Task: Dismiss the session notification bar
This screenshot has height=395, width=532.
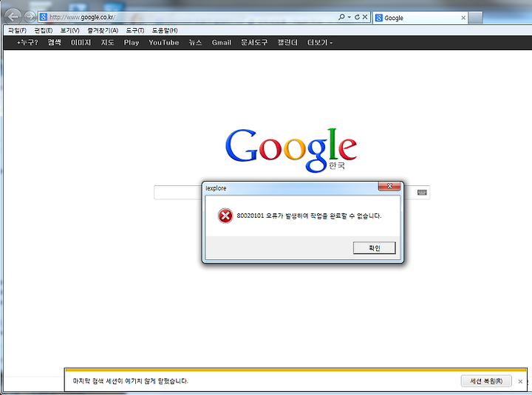Action: [x=520, y=382]
